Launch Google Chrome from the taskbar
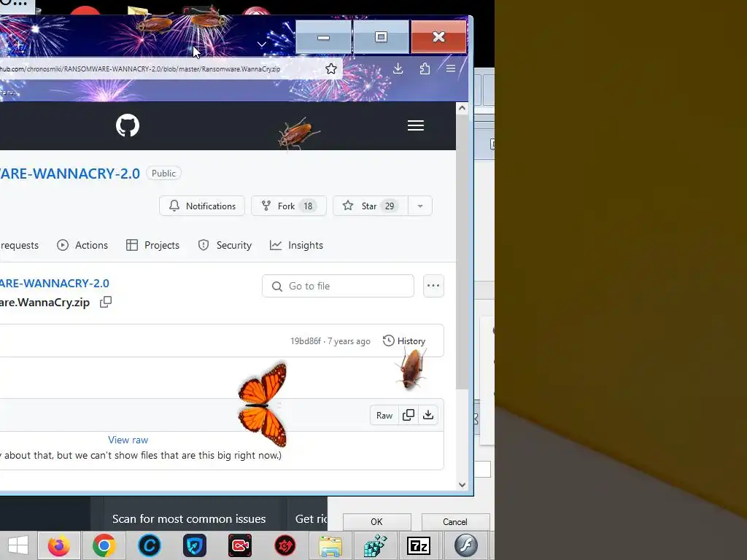747x560 pixels. (x=104, y=545)
